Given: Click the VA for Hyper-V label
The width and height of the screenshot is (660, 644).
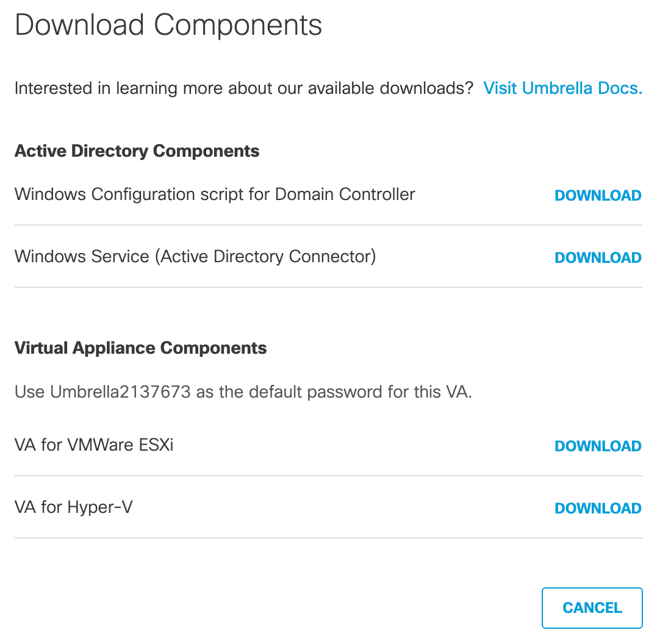Looking at the screenshot, I should click(74, 507).
